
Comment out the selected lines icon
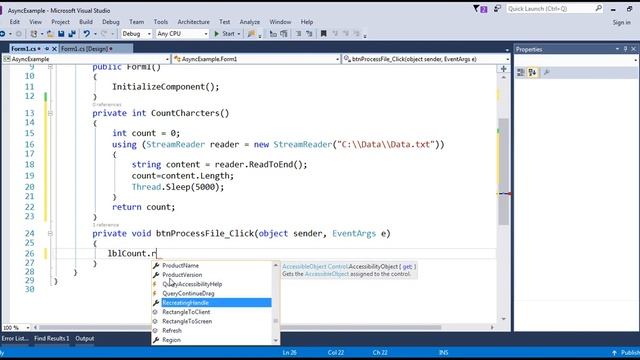tap(298, 34)
